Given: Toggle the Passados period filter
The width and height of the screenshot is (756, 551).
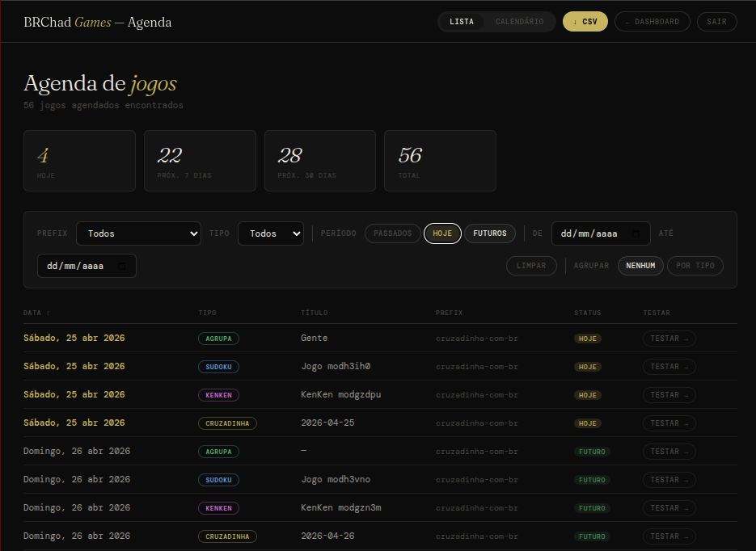Looking at the screenshot, I should click(393, 233).
